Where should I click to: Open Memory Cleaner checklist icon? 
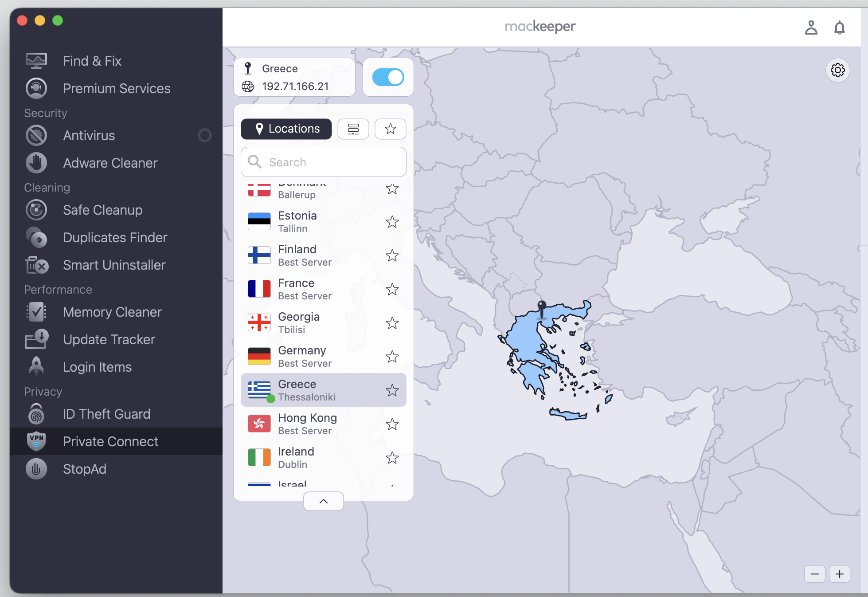36,312
